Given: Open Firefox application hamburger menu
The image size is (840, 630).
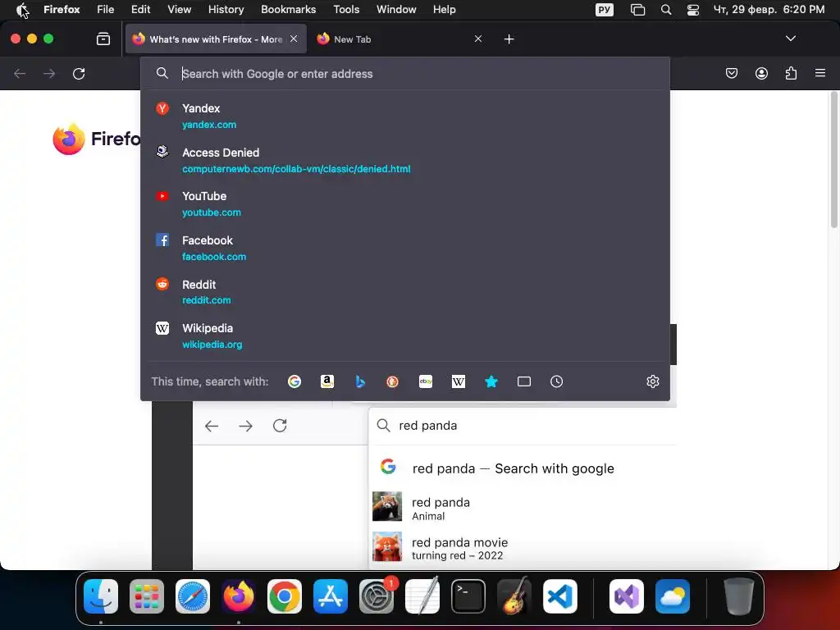Looking at the screenshot, I should pos(820,73).
